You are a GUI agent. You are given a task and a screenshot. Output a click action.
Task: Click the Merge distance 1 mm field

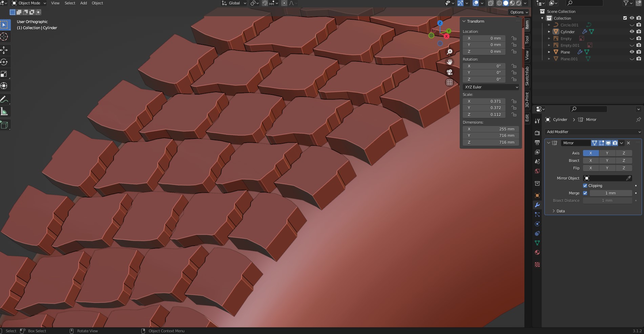(610, 193)
